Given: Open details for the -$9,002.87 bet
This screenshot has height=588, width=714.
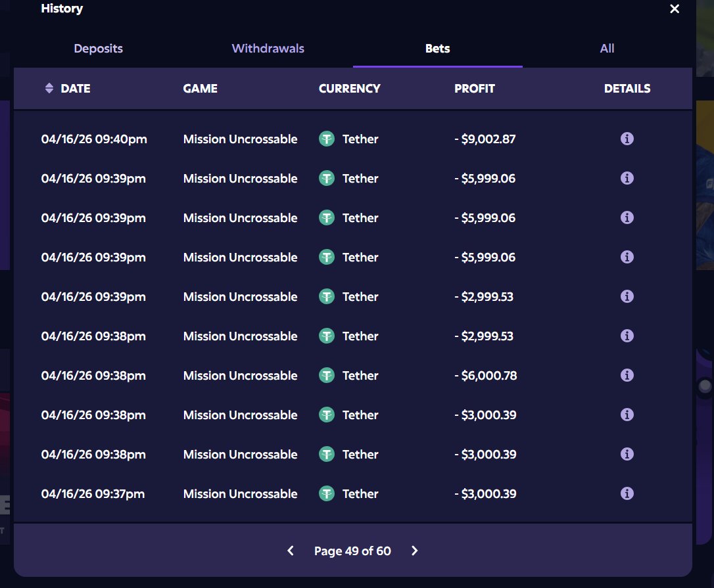Looking at the screenshot, I should coord(627,139).
